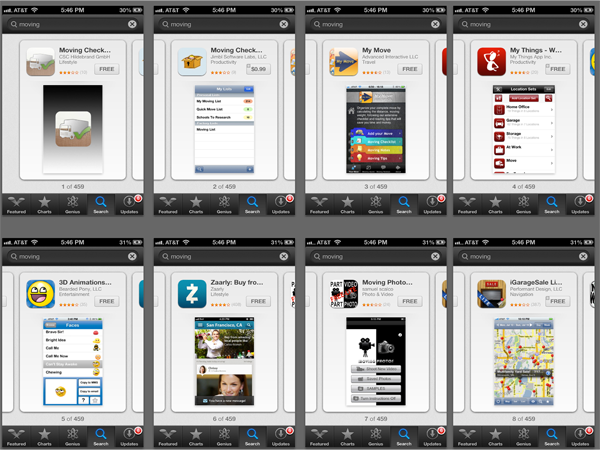600x450 pixels.
Task: Tap FREE for CSC Hildebrand Moving Checklist
Action: 107,69
